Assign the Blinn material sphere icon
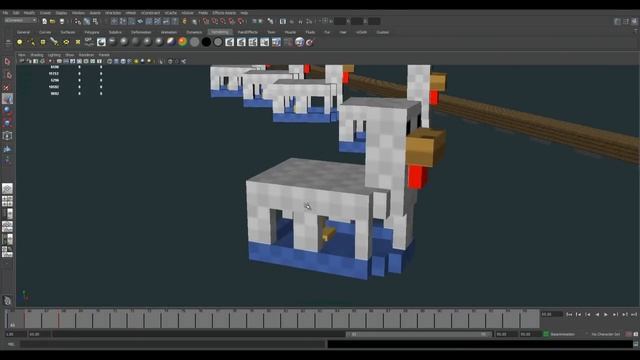 click(x=124, y=42)
